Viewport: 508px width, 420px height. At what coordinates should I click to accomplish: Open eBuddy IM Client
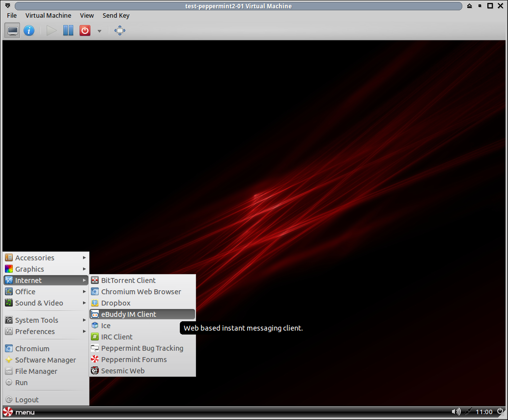pos(142,314)
